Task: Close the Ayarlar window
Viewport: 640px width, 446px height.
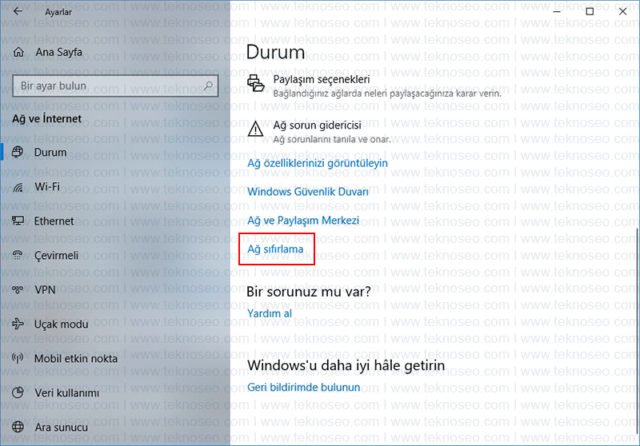Action: pyautogui.click(x=623, y=11)
